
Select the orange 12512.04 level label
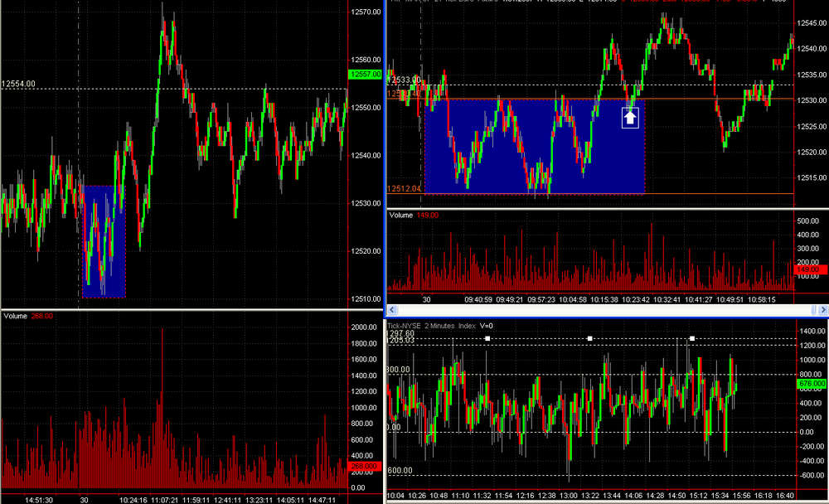[x=405, y=189]
